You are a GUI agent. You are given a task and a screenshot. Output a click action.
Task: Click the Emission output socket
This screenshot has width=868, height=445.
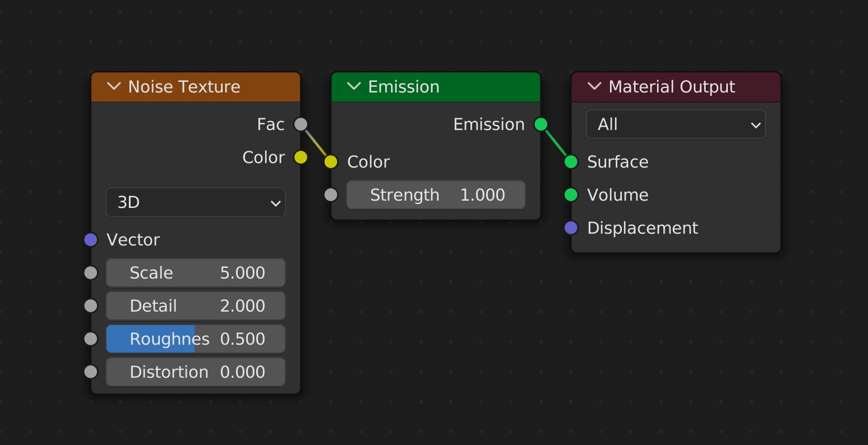click(541, 124)
